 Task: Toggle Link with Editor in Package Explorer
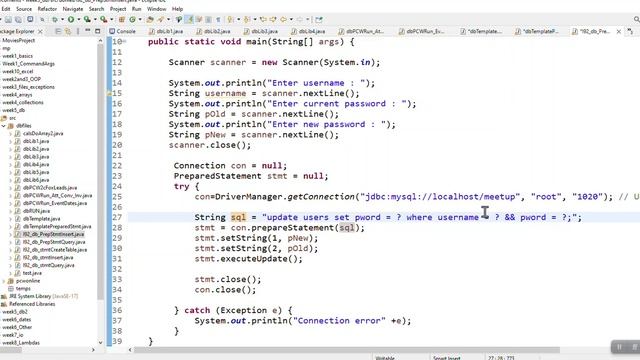point(68,31)
